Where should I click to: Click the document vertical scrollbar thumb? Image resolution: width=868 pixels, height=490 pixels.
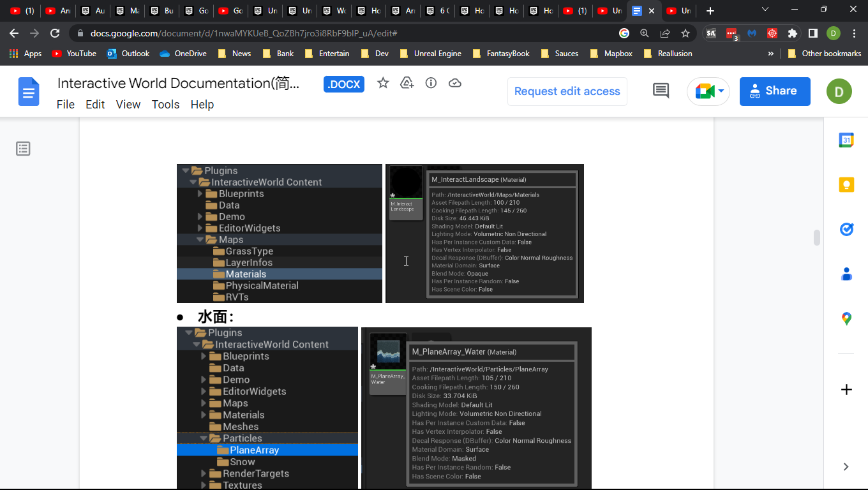(816, 237)
